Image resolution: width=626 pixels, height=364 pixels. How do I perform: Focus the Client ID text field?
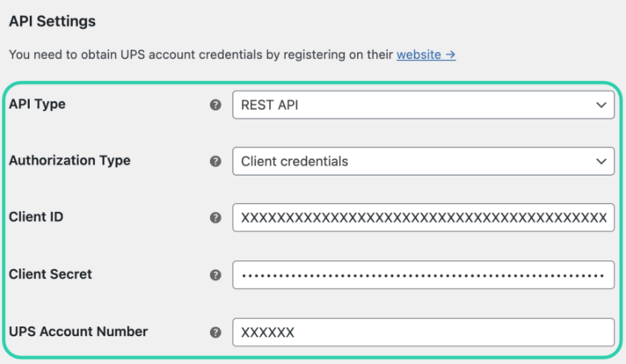click(423, 217)
